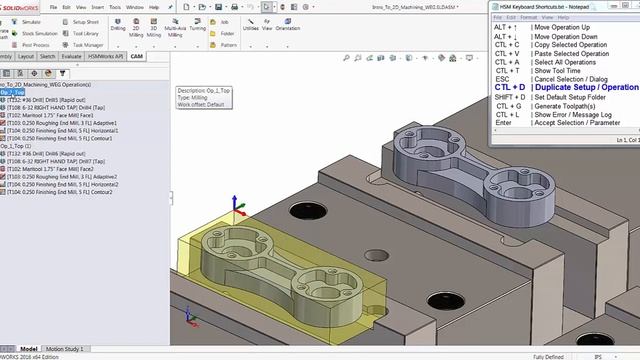
Task: Open the Format menu in Notepad
Action: click(x=529, y=18)
